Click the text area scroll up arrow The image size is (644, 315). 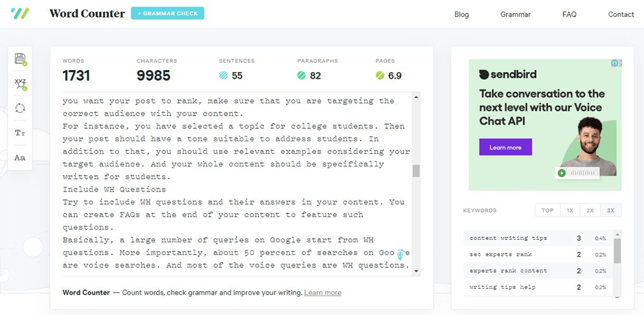coord(416,97)
